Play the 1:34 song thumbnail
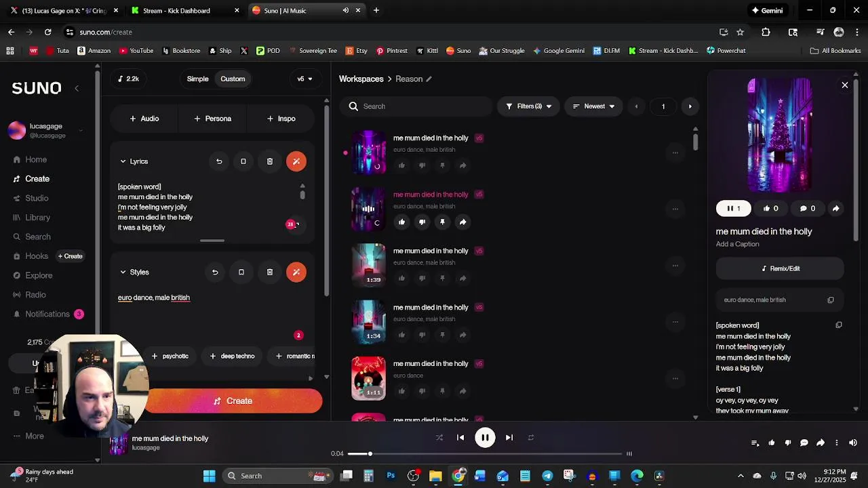The image size is (868, 488). pyautogui.click(x=368, y=321)
